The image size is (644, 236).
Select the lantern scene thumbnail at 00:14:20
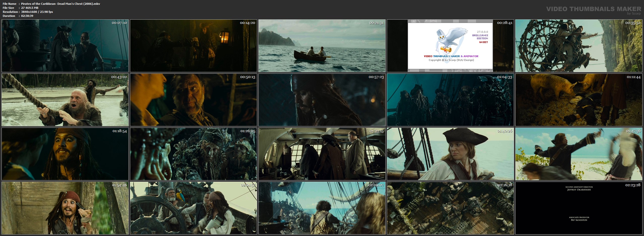coord(193,46)
